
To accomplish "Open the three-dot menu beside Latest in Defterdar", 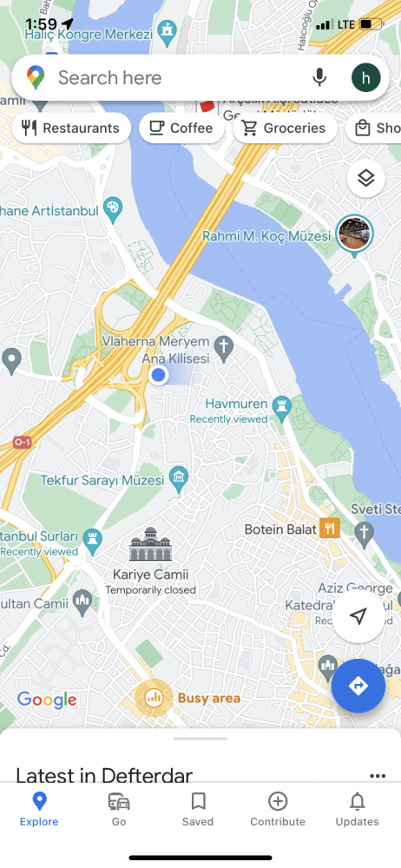I will (x=378, y=775).
